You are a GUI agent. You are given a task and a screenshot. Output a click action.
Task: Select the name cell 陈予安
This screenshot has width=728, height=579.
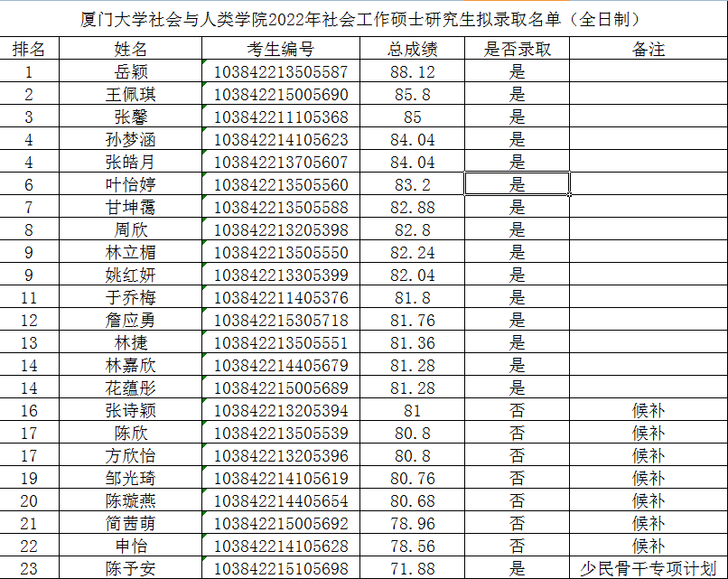point(130,568)
